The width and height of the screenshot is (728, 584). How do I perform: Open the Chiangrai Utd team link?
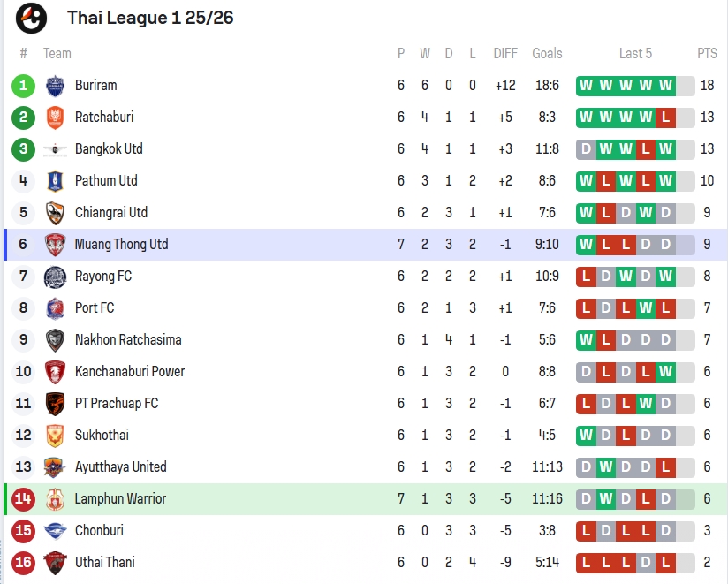[111, 213]
